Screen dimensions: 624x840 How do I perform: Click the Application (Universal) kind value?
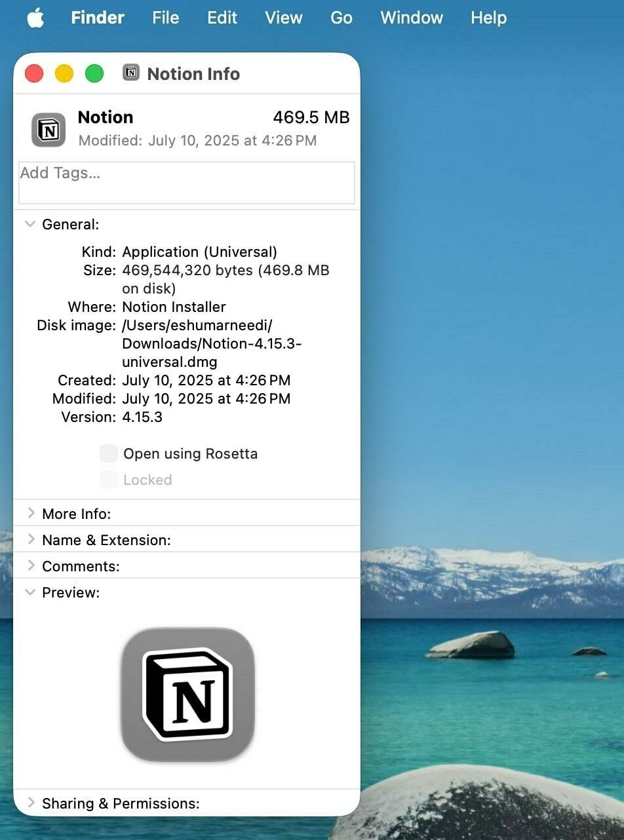click(x=200, y=252)
